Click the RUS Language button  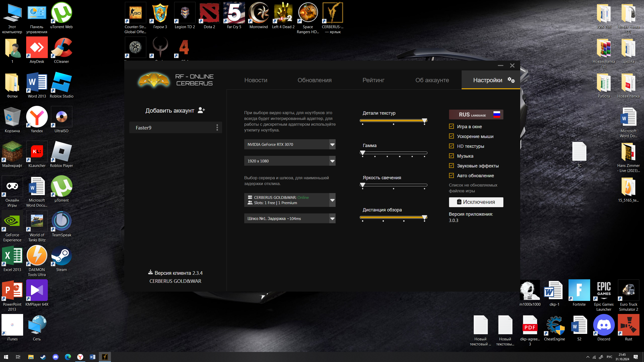pos(476,115)
